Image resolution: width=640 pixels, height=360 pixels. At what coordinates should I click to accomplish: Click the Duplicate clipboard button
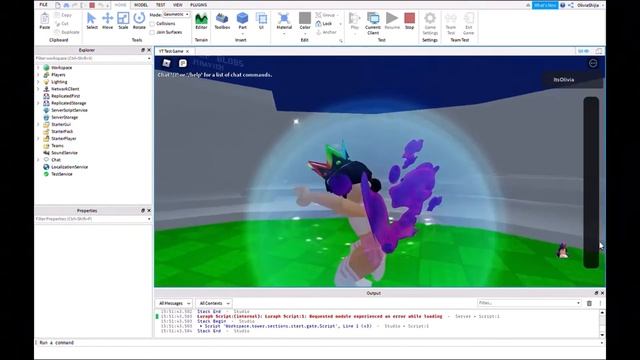[67, 32]
